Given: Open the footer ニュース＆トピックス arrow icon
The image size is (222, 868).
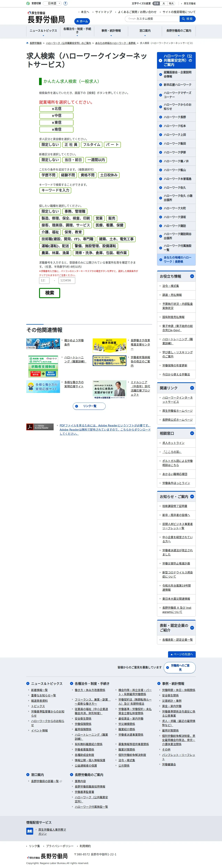Looking at the screenshot, I should pos(28,684).
